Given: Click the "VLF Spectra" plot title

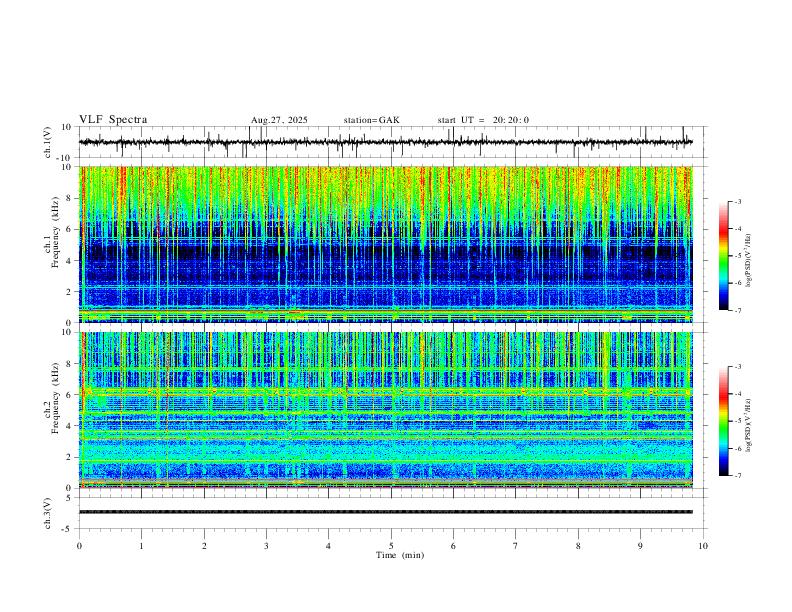Looking at the screenshot, I should point(113,120).
